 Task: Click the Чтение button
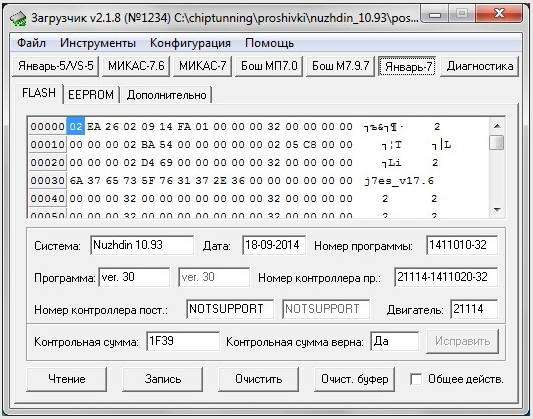point(67,379)
